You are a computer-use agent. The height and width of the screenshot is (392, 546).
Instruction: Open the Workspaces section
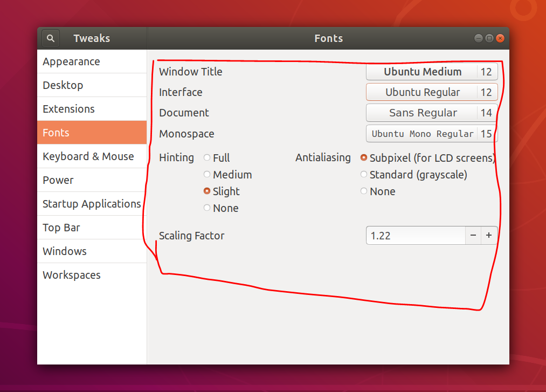click(71, 275)
